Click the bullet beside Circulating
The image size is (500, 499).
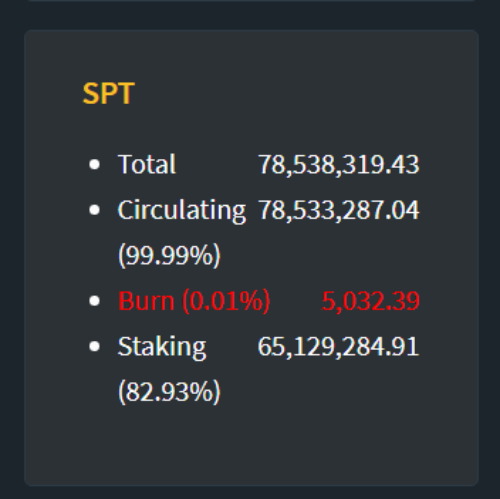(x=95, y=210)
